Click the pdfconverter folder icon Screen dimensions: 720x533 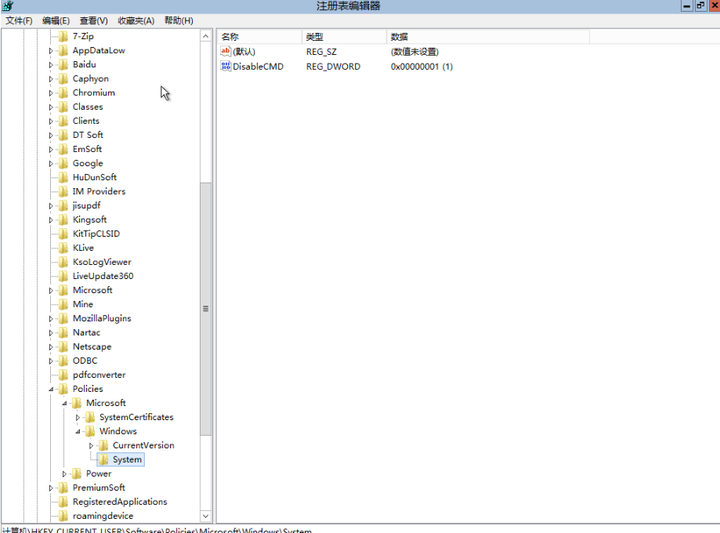point(63,375)
